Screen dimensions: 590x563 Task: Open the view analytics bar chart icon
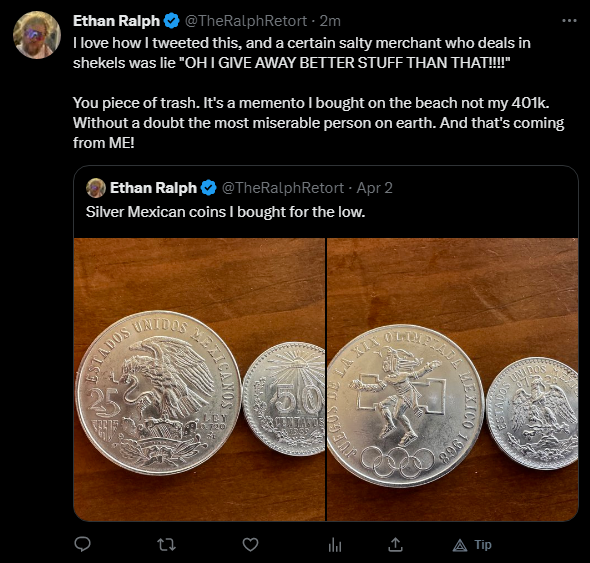[x=335, y=545]
